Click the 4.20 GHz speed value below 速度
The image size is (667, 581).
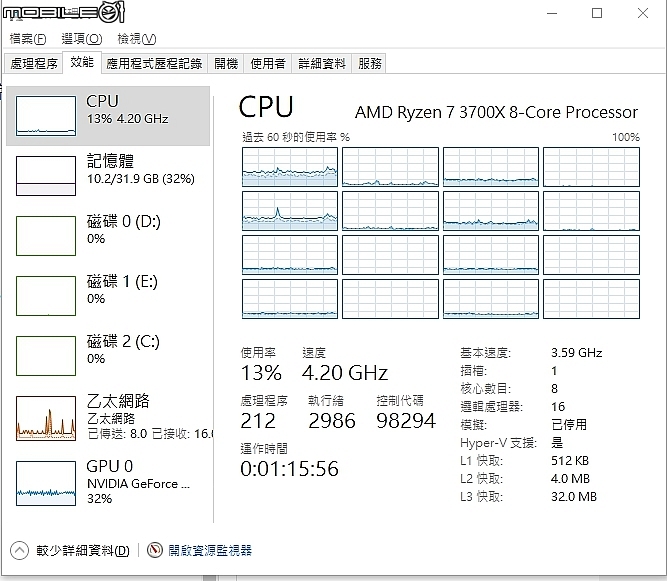pos(345,373)
